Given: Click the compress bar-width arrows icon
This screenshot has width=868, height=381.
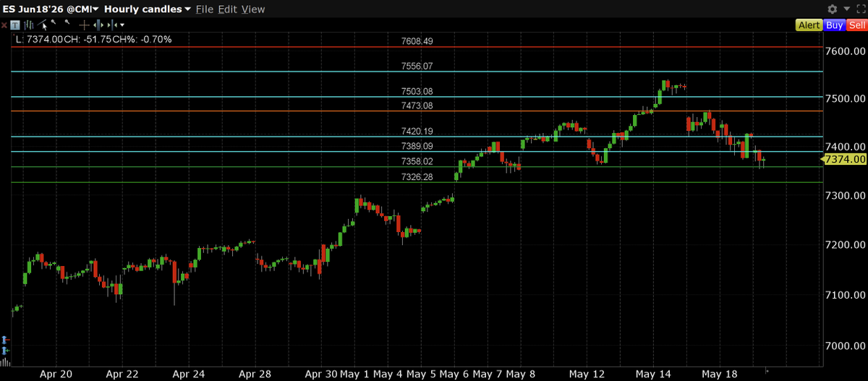Looking at the screenshot, I should click(112, 25).
